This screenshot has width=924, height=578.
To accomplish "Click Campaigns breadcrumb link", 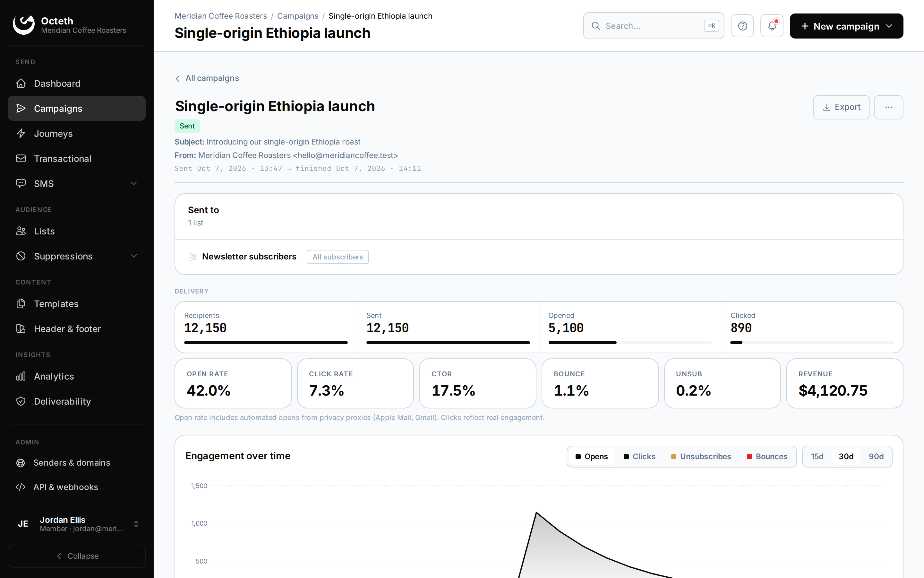I will coord(297,16).
